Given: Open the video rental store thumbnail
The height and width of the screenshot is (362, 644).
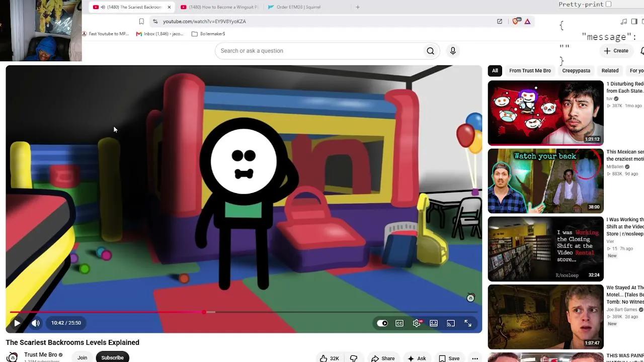Looking at the screenshot, I should click(545, 249).
